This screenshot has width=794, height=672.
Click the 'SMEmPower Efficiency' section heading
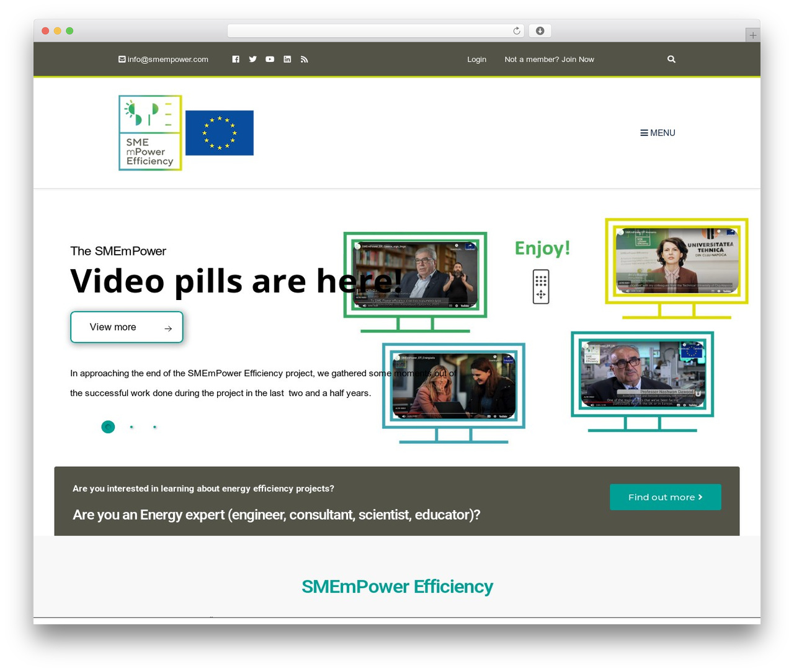pyautogui.click(x=397, y=586)
